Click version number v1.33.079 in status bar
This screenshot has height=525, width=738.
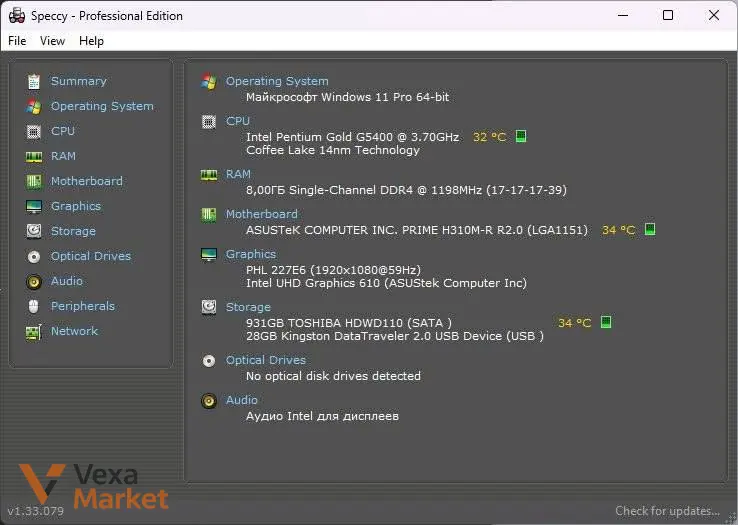36,511
